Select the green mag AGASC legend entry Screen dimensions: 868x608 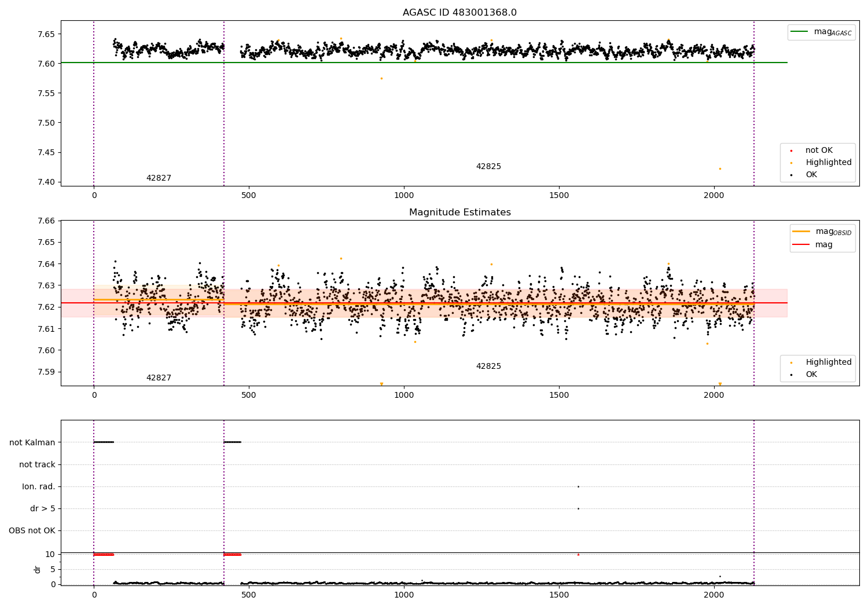(820, 32)
